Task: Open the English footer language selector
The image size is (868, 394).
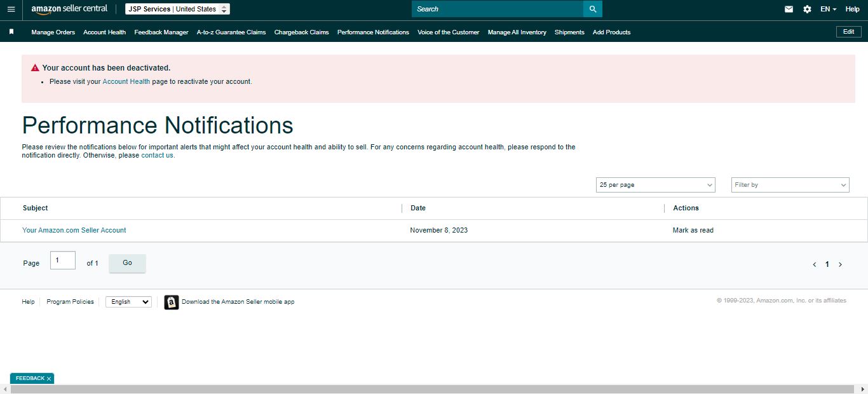Action: tap(128, 302)
